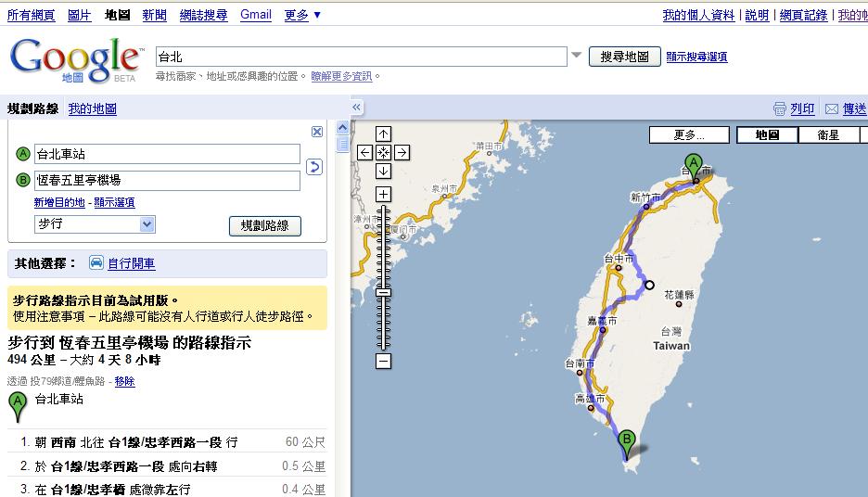
Task: Zoom out with the minus button
Action: [x=383, y=362]
